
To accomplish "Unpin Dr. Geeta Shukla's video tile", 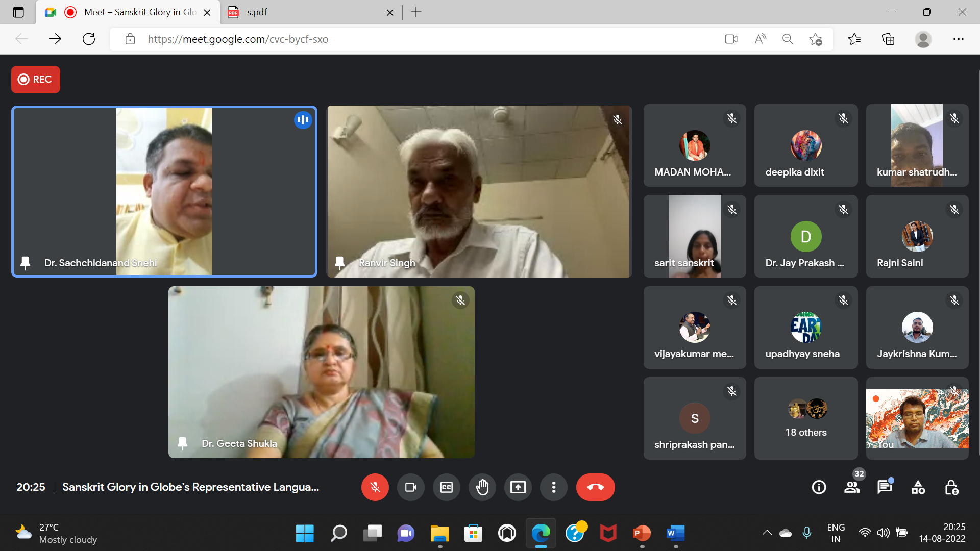I will click(182, 443).
